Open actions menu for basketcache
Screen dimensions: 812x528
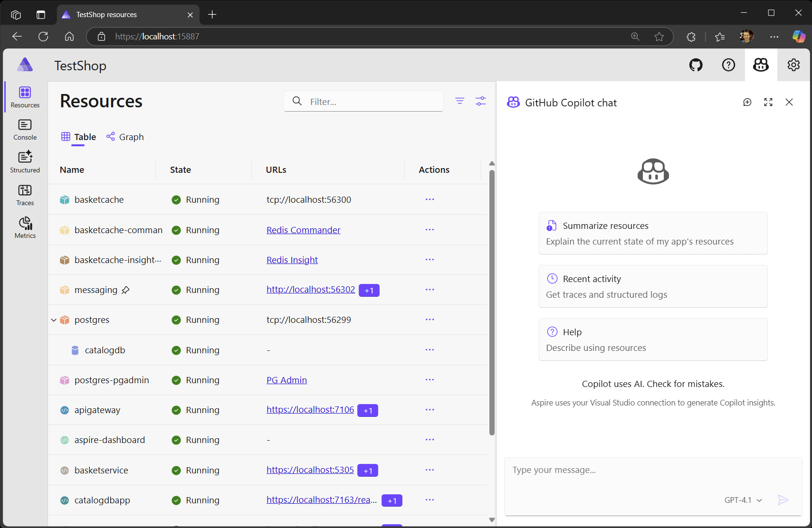(430, 200)
